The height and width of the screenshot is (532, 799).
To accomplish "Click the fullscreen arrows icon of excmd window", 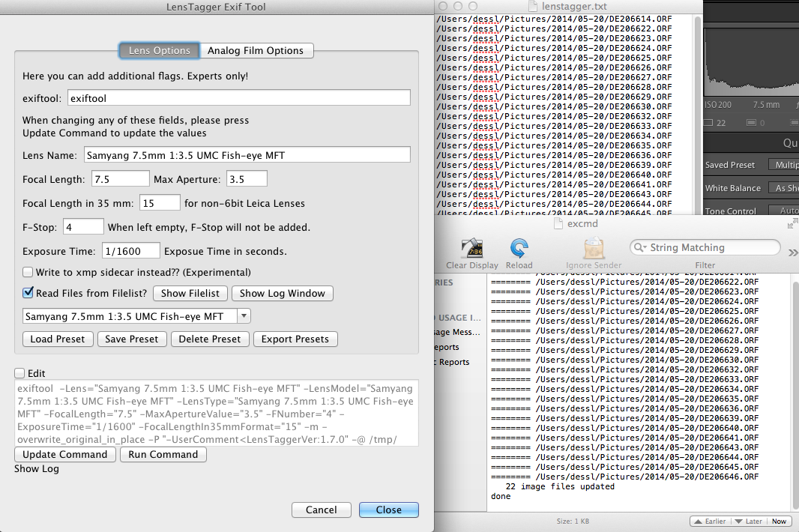I will click(x=792, y=223).
